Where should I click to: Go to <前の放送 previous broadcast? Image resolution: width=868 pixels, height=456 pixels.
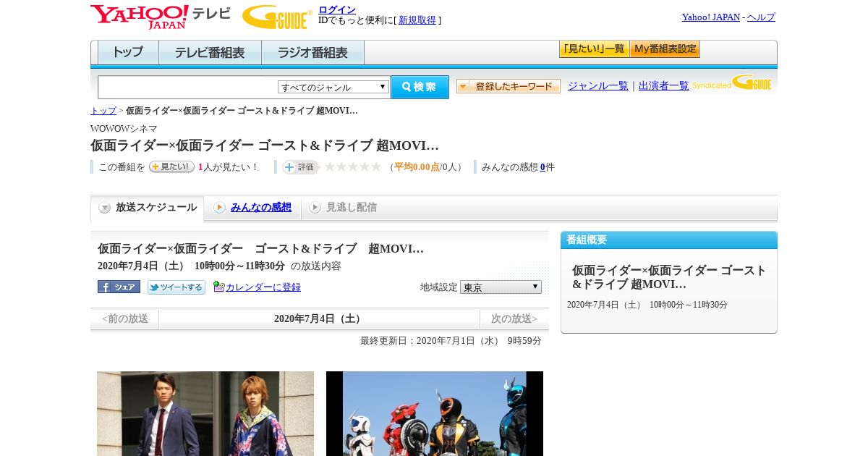(124, 318)
